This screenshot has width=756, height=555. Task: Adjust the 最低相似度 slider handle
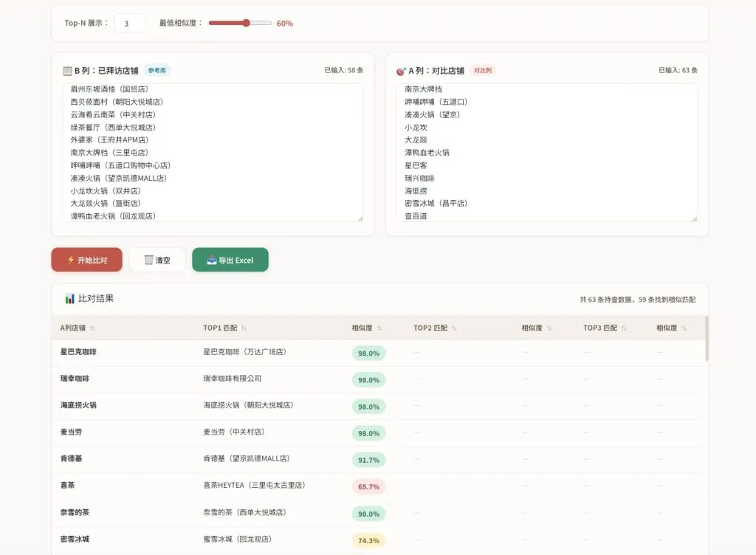[x=247, y=23]
